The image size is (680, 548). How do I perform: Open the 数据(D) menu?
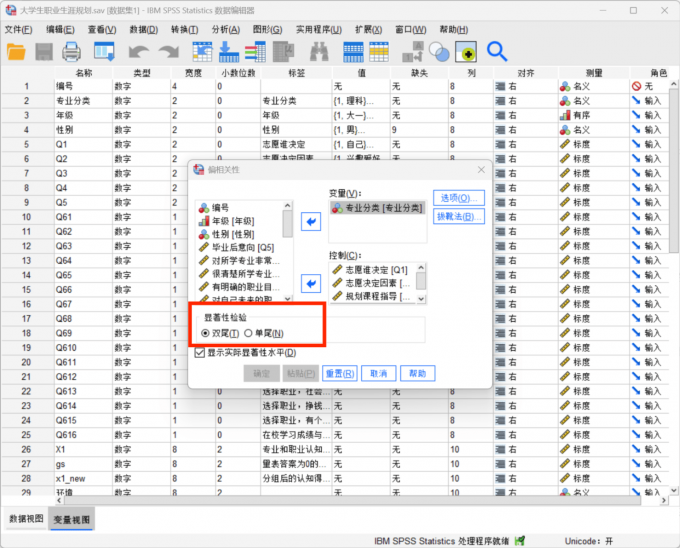tap(144, 29)
